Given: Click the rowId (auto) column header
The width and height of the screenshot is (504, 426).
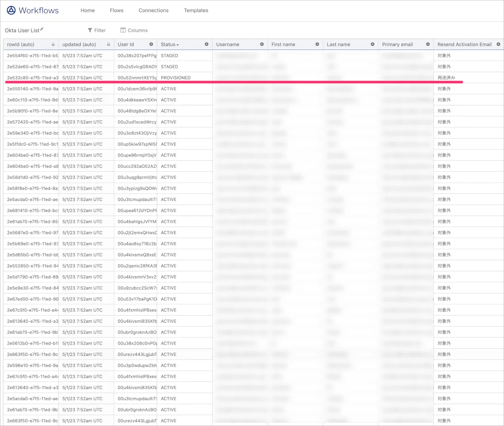Looking at the screenshot, I should pyautogui.click(x=31, y=44).
